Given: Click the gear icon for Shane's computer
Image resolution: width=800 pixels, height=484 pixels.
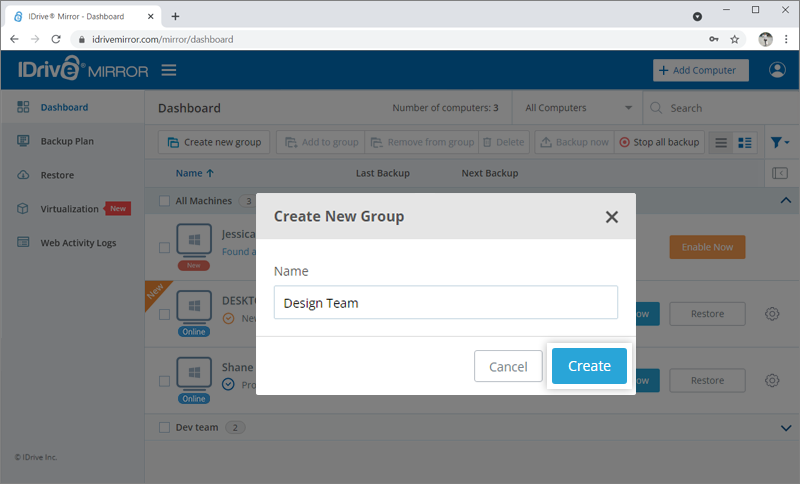Looking at the screenshot, I should [772, 380].
